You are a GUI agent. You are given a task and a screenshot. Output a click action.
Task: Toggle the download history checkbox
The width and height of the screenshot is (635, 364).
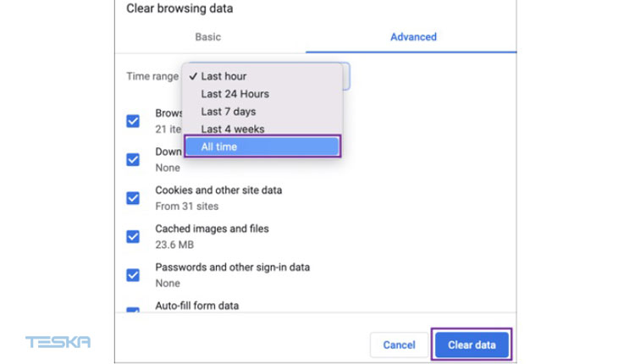pyautogui.click(x=133, y=159)
